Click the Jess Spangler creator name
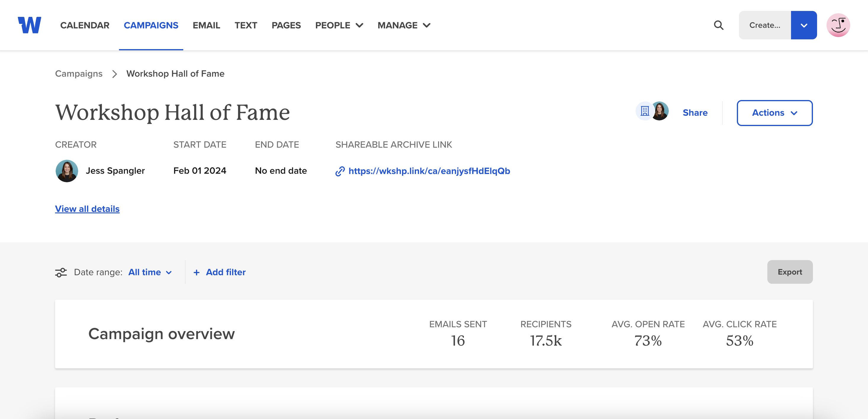This screenshot has width=868, height=419. click(x=115, y=171)
